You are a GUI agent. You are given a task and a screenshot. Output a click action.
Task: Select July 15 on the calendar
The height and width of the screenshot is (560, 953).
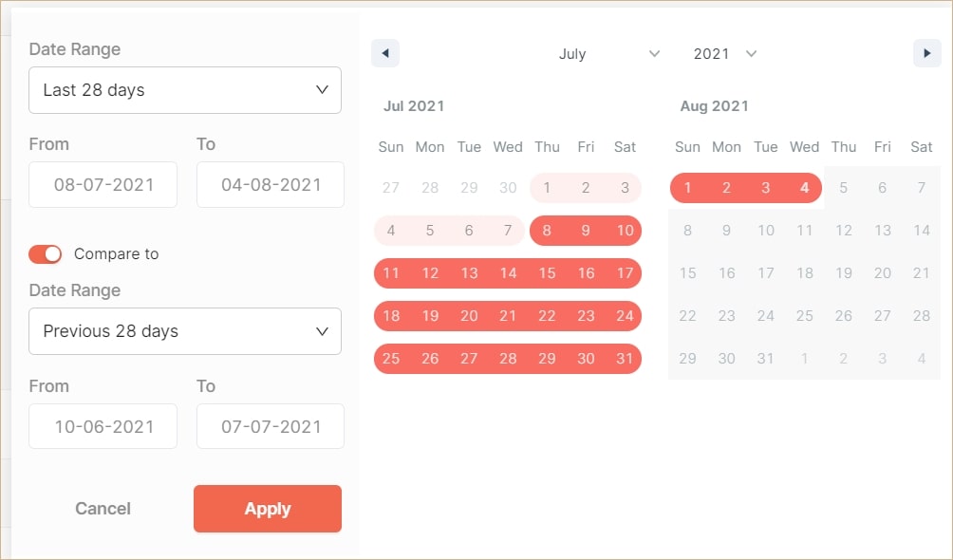(547, 273)
